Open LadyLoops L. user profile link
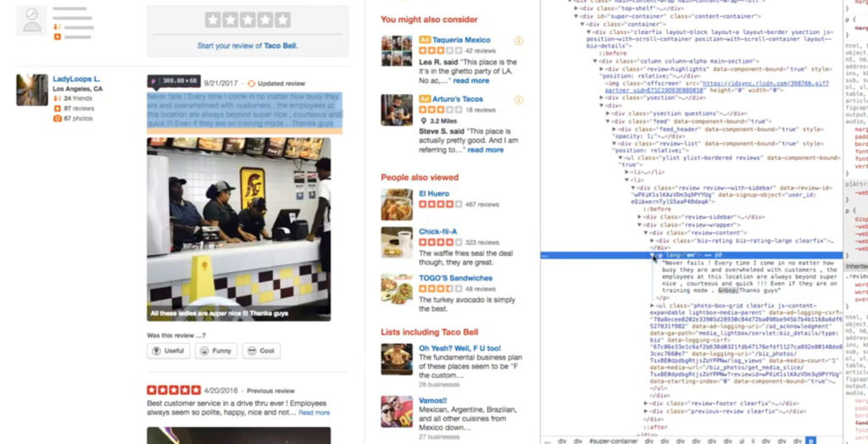 pos(76,79)
